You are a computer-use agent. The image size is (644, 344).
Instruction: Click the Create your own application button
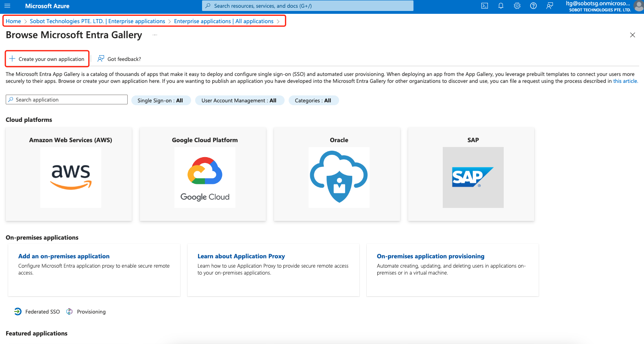point(47,59)
